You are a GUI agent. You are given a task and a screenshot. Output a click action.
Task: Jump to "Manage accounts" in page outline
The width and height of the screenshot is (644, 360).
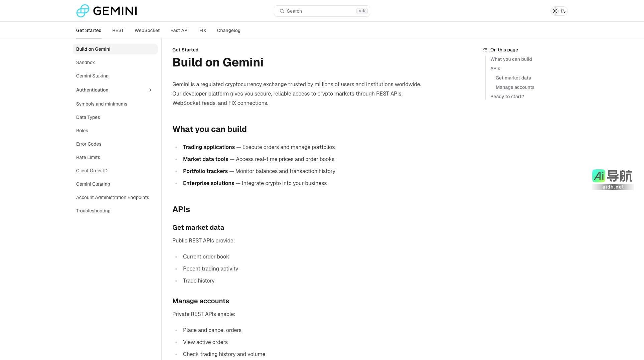[515, 87]
